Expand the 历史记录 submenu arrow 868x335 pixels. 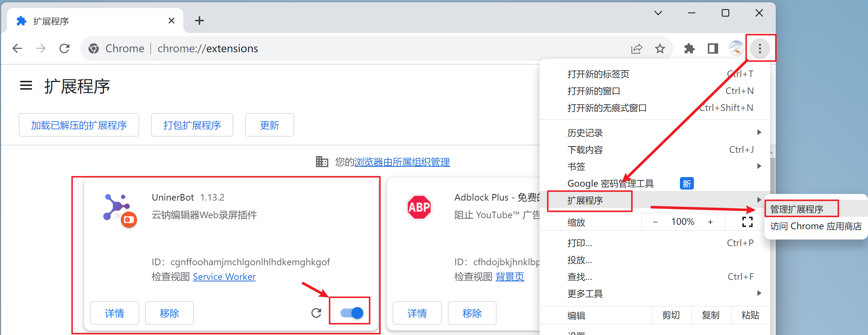pos(759,132)
